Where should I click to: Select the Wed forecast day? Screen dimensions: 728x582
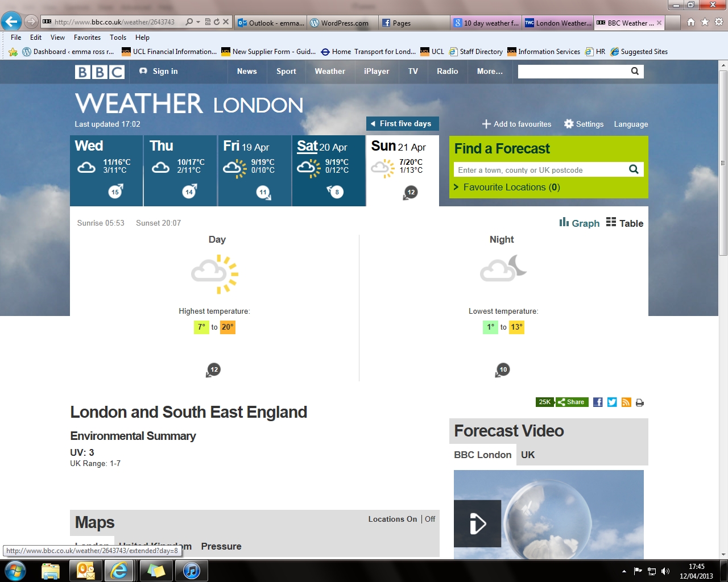click(106, 171)
